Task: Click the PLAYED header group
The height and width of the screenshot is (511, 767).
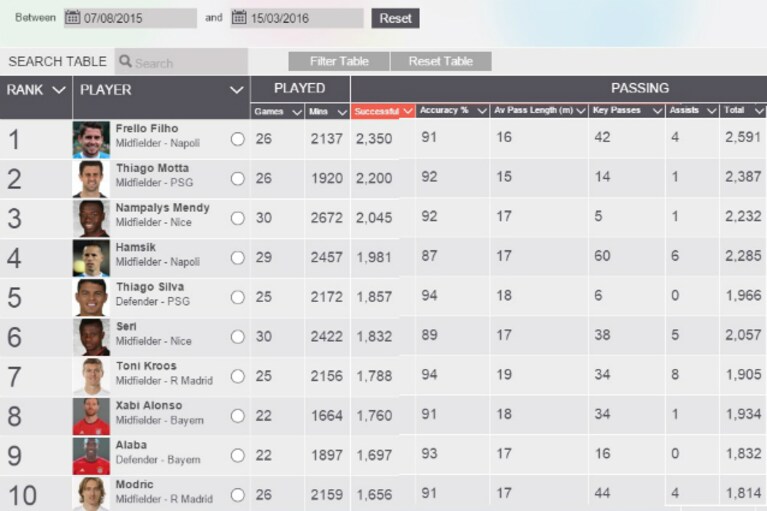Action: (x=300, y=88)
